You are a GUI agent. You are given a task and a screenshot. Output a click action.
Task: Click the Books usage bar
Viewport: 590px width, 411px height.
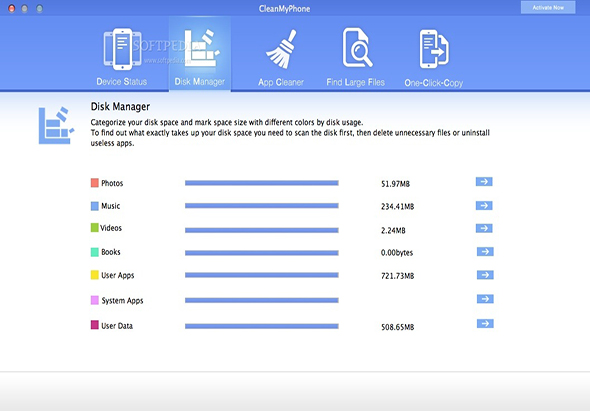(x=262, y=253)
